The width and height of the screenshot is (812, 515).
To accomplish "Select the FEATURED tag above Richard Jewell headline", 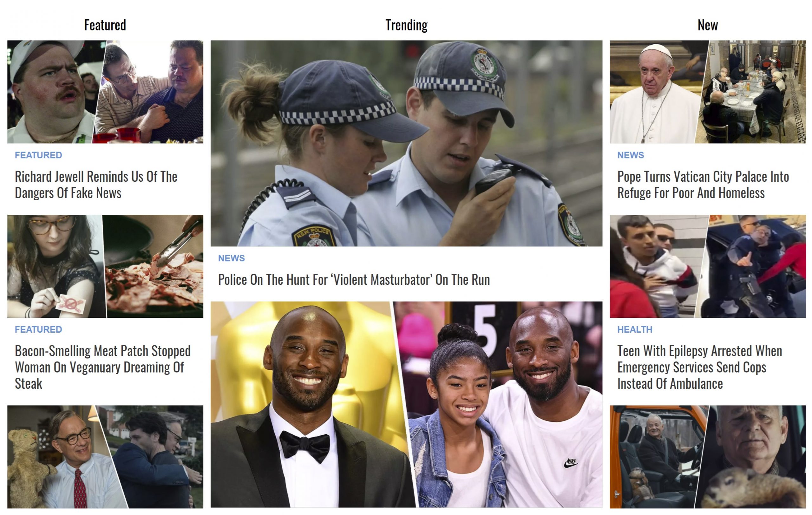I will (x=38, y=155).
